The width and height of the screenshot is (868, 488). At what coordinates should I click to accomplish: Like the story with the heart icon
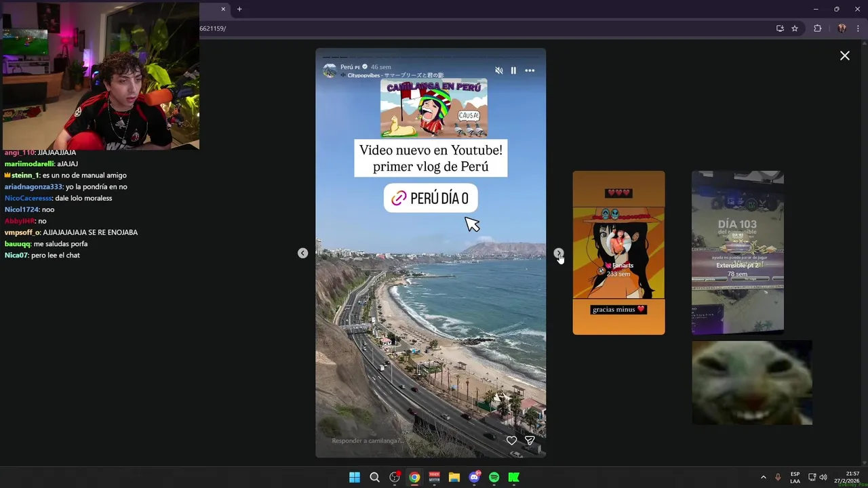click(x=511, y=441)
